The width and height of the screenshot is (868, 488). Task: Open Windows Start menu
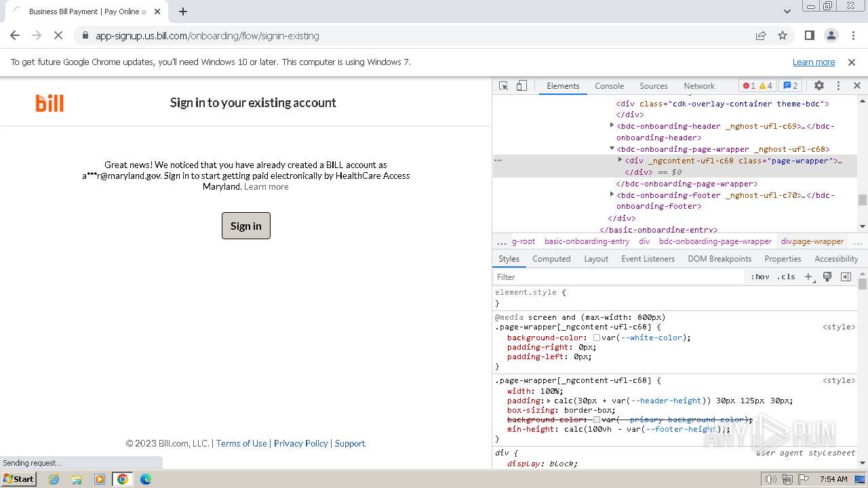click(18, 479)
